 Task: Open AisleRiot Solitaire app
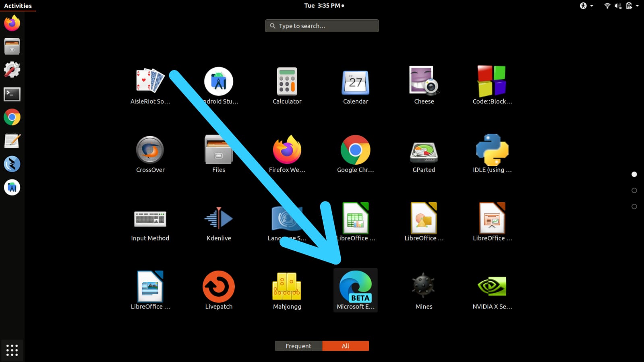[x=150, y=85]
